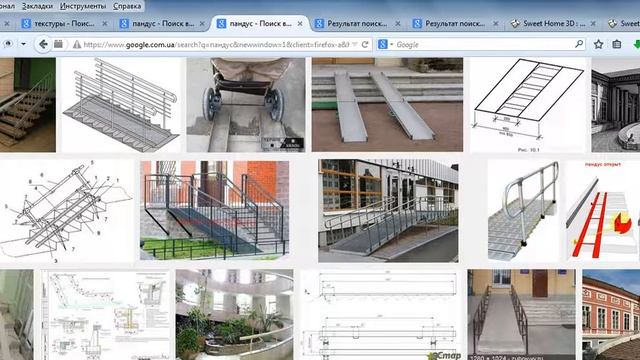Select the Sweet Home 3D tab
The height and width of the screenshot is (360, 640).
(554, 24)
